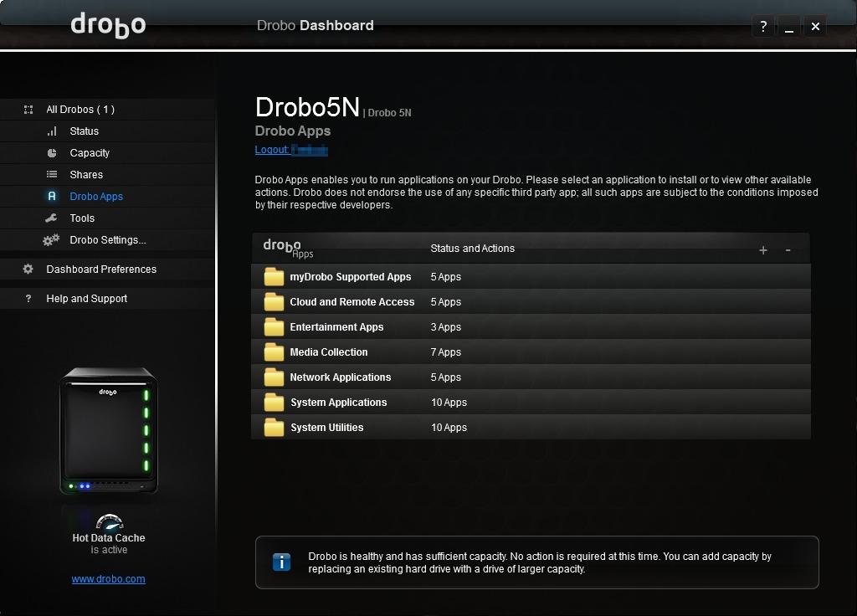Click '7 Apps' count for Media Collection
The width and height of the screenshot is (857, 616).
pos(445,352)
